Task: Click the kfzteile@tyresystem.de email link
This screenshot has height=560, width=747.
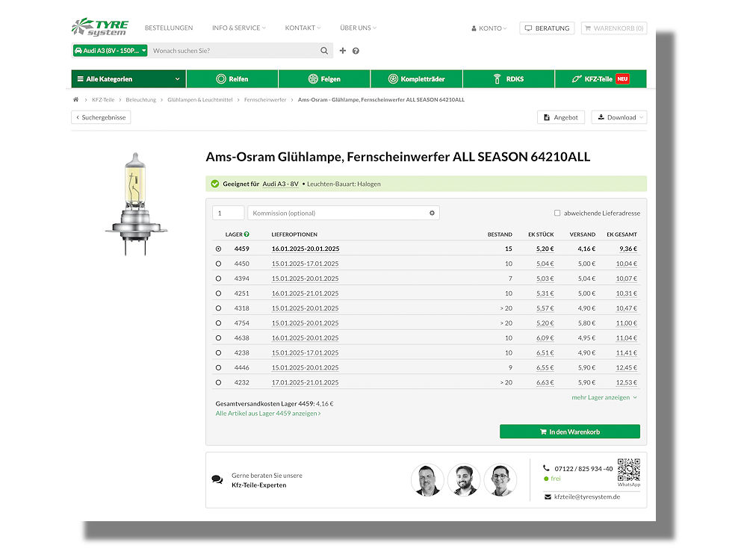Action: click(x=587, y=497)
